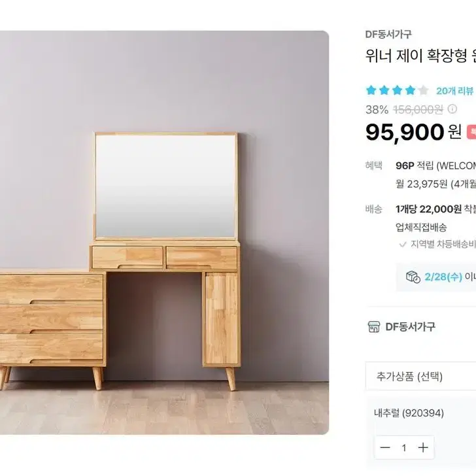Click the second blue rating star

click(x=384, y=90)
